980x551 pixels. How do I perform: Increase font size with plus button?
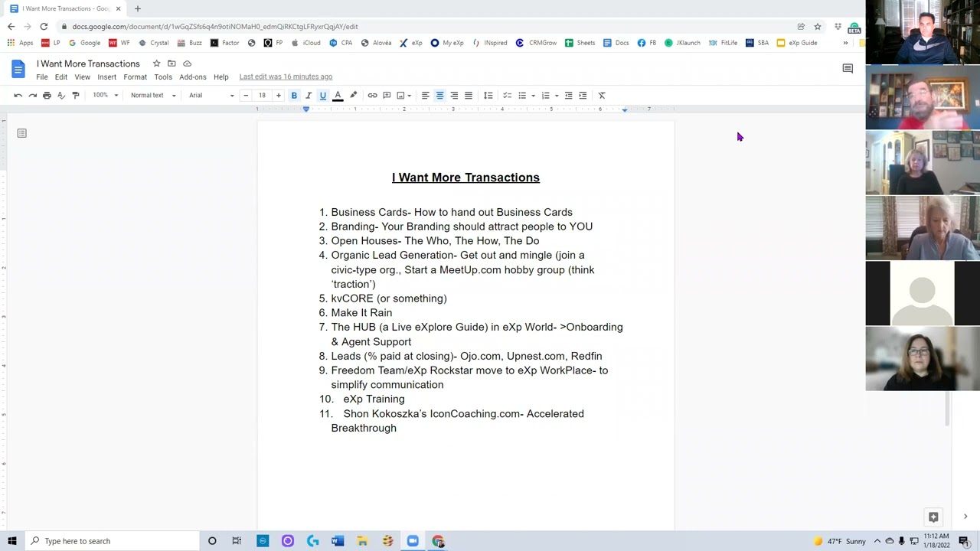click(x=278, y=96)
